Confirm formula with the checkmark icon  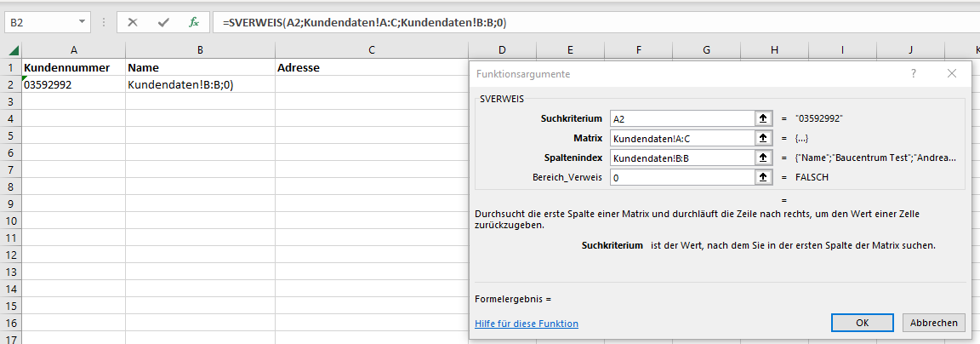click(163, 22)
